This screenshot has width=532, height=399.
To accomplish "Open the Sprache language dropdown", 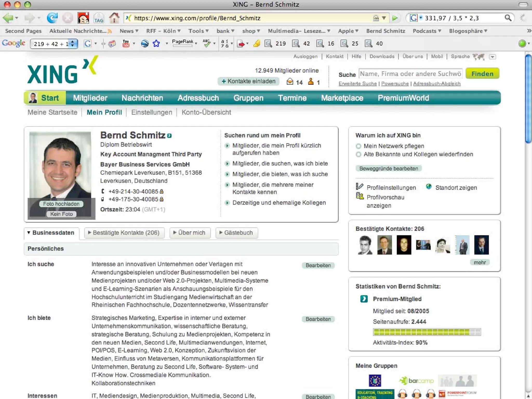I will coord(492,57).
